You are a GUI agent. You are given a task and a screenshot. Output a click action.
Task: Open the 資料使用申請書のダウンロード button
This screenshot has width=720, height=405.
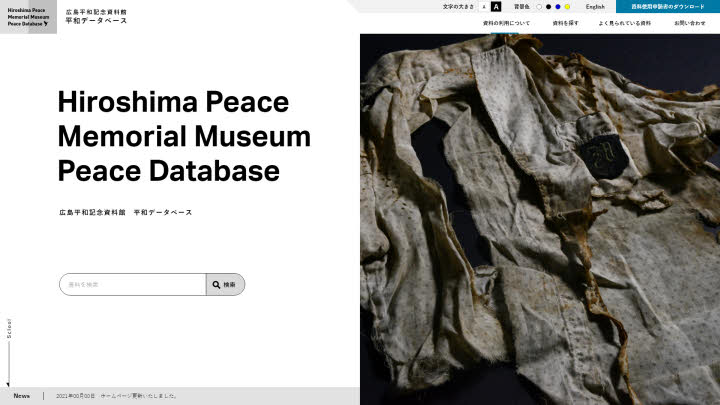pos(668,6)
